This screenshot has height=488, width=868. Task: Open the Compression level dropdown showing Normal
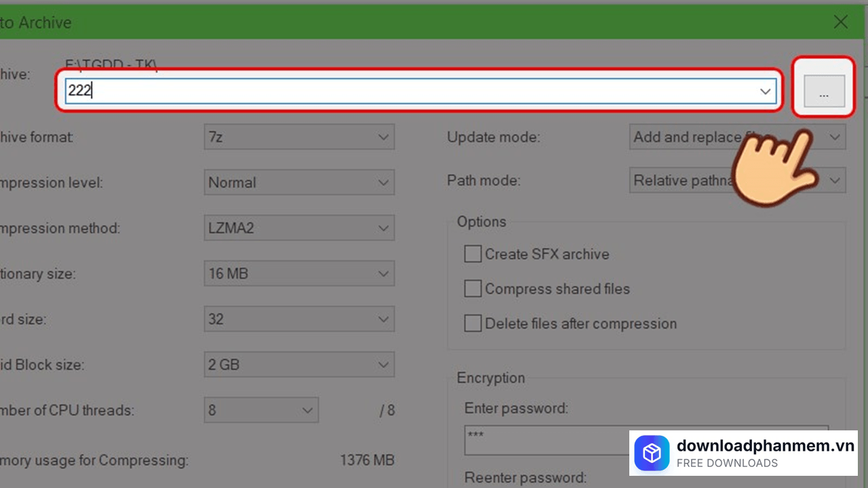(x=299, y=182)
